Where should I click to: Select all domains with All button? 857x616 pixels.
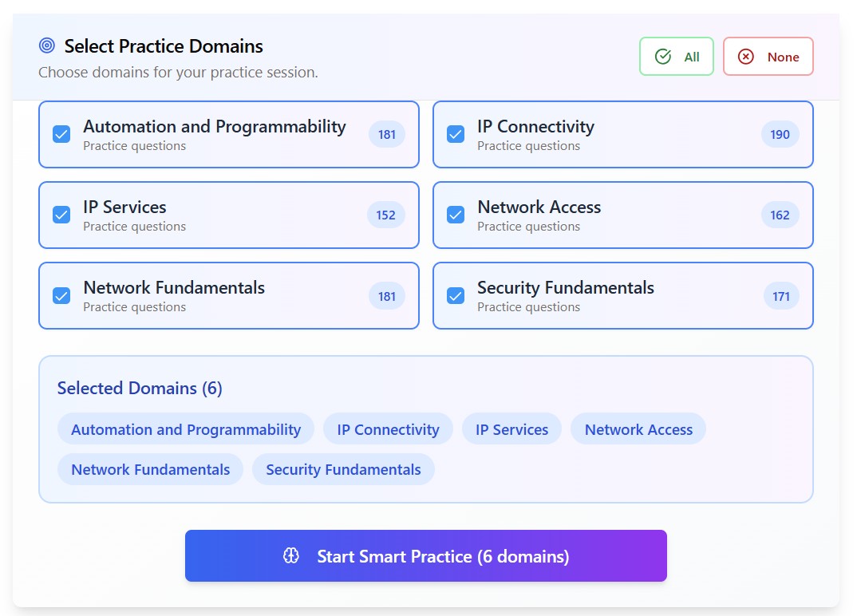tap(677, 57)
